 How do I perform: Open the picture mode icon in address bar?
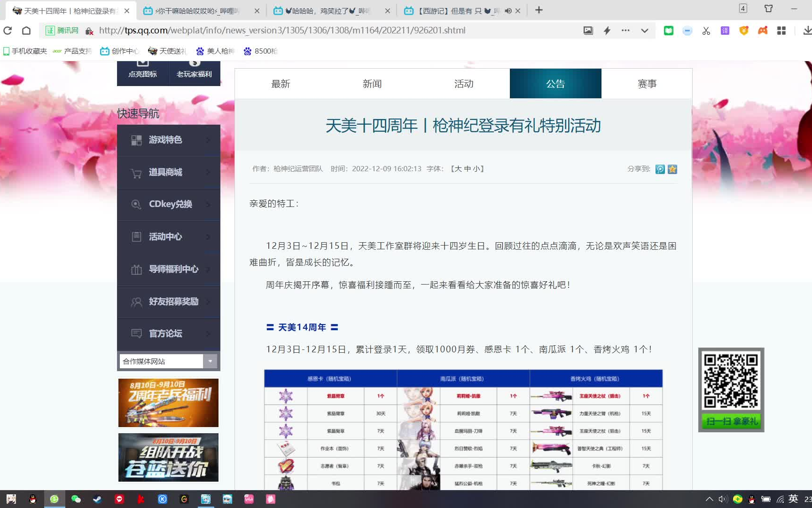(588, 31)
